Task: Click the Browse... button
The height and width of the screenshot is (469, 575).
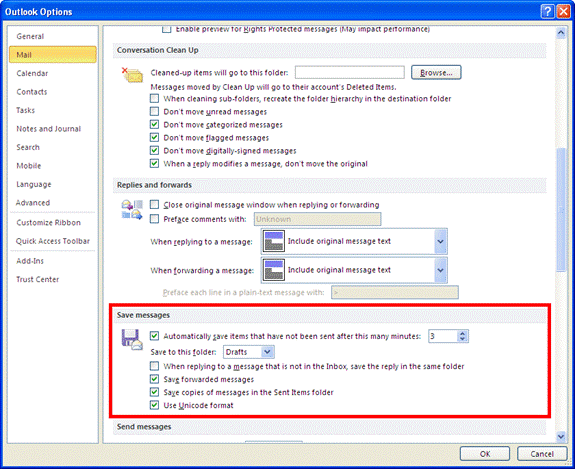Action: (436, 73)
